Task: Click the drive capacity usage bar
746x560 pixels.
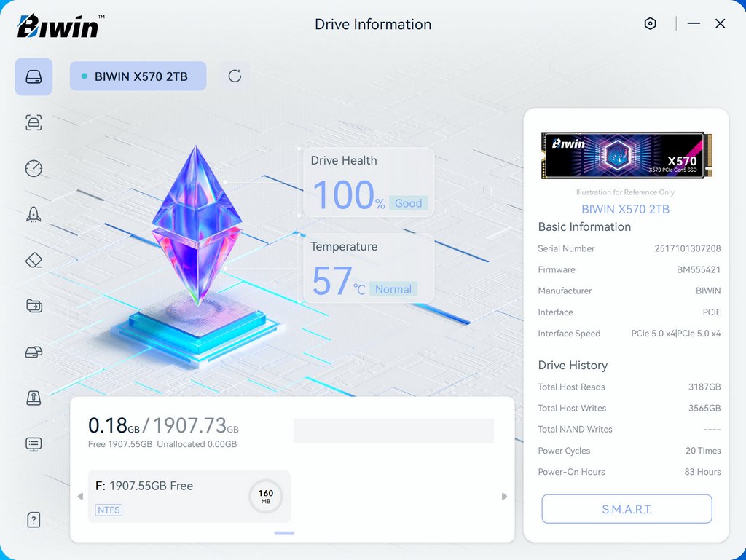Action: coord(393,430)
